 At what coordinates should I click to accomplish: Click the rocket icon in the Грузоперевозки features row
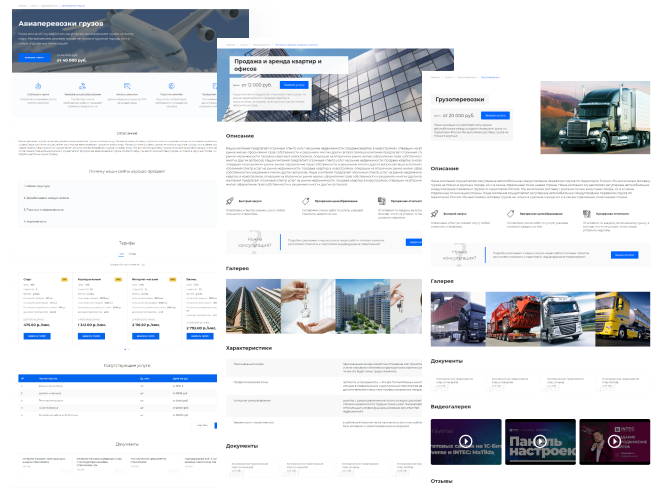pos(434,214)
